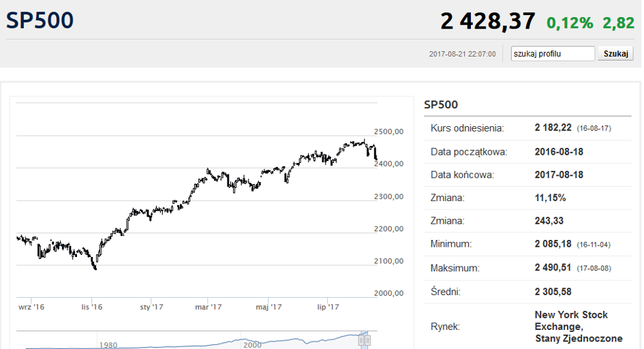Image resolution: width=644 pixels, height=349 pixels.
Task: Grab the left range handle in navigator
Action: tap(361, 340)
